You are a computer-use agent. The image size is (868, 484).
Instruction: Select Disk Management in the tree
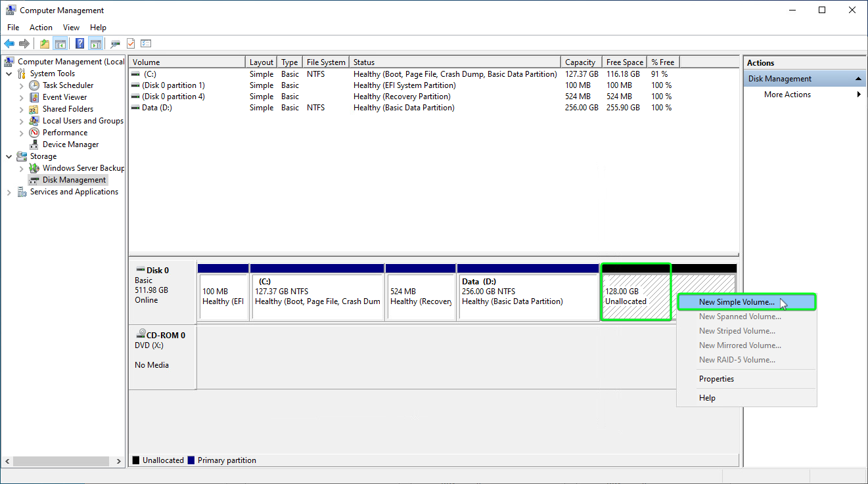74,180
